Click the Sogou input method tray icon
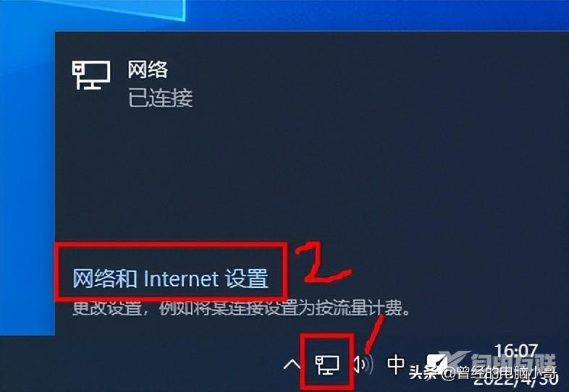The height and width of the screenshot is (392, 569). point(437,362)
